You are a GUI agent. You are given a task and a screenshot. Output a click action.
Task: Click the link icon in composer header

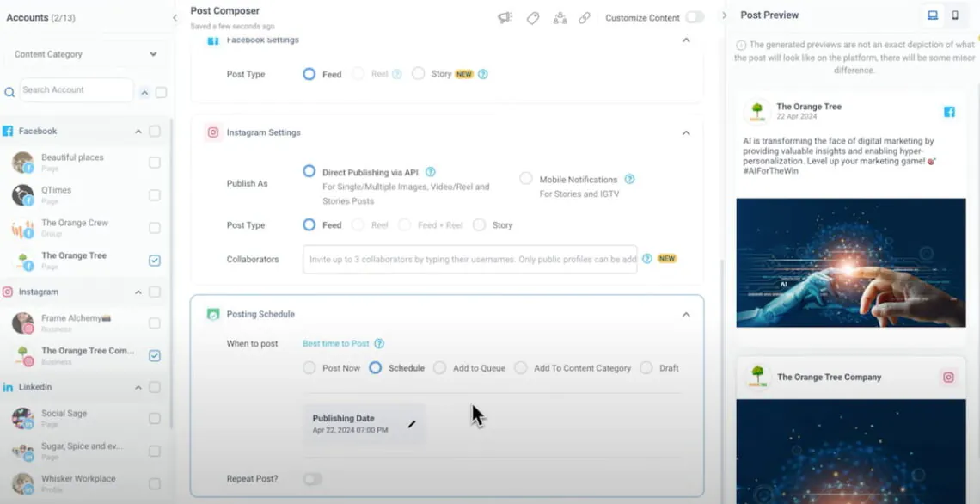585,18
